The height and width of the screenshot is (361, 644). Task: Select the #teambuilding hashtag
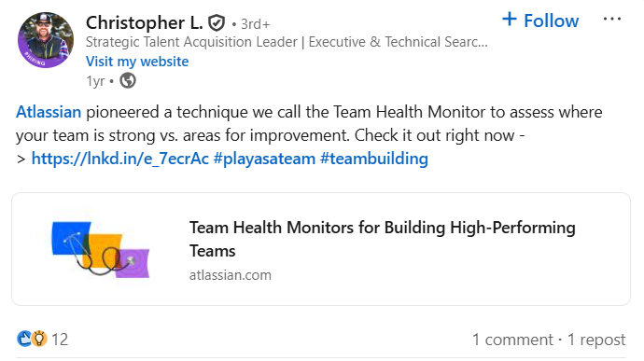point(374,159)
